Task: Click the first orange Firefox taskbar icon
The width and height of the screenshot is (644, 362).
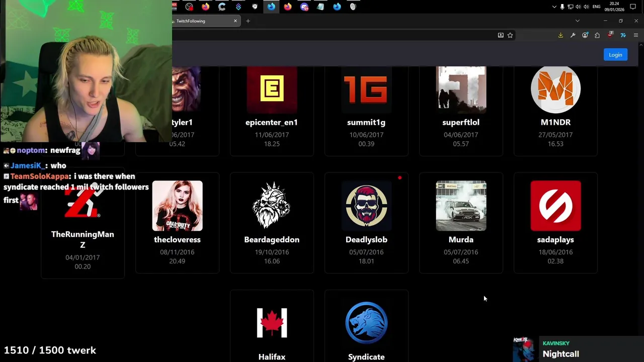Action: (205, 7)
